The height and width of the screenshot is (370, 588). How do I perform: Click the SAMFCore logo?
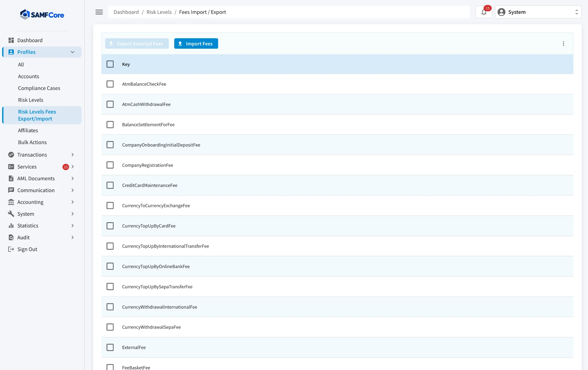tap(42, 14)
